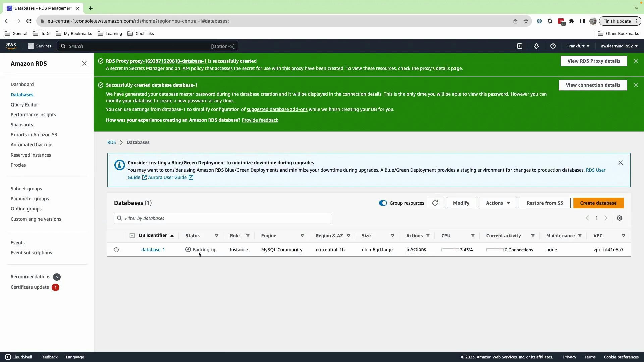Dismiss the RDS Proxy created banner
This screenshot has height=362, width=644.
point(636,61)
